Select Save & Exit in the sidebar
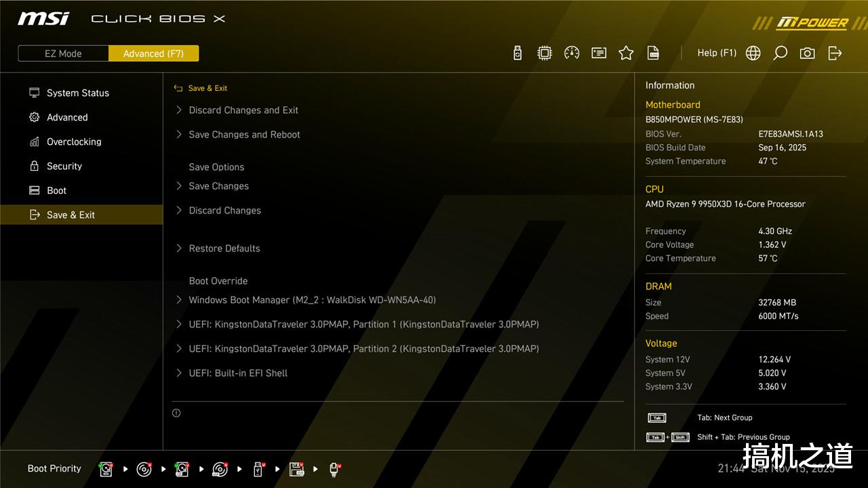The height and width of the screenshot is (488, 868). click(81, 215)
